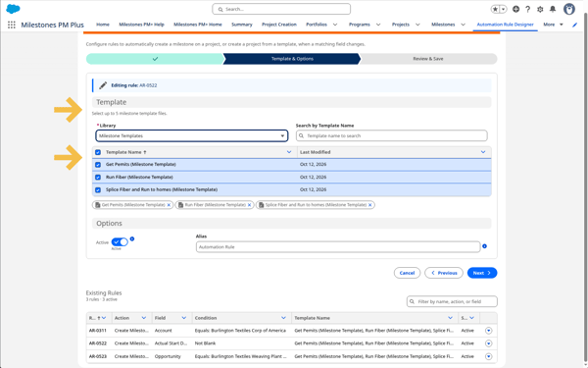Go back to the completed first step
The image size is (588, 368).
(x=155, y=59)
